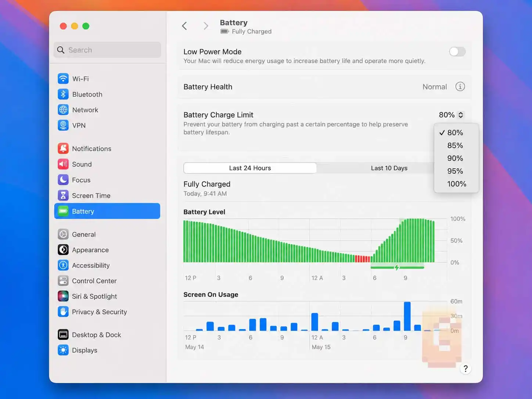Open the General gear icon

pos(63,234)
